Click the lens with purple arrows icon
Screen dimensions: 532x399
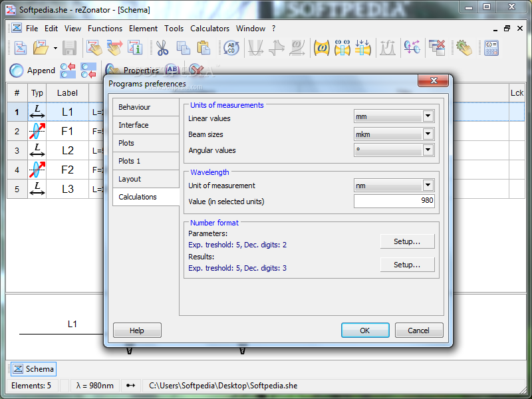coord(412,48)
